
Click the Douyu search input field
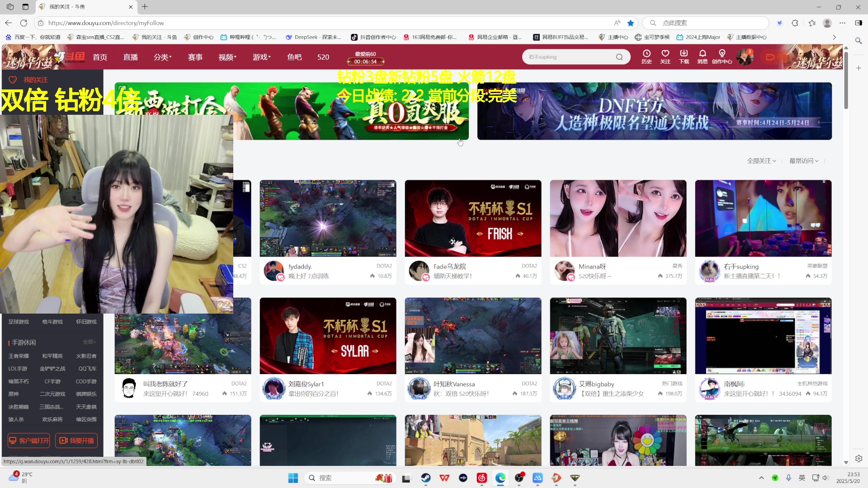point(570,57)
